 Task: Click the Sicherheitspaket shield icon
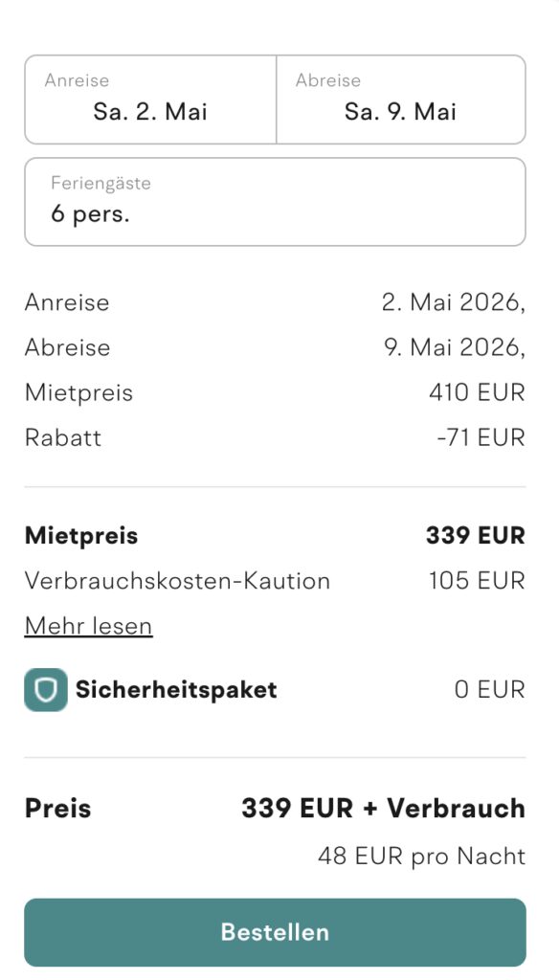(44, 689)
